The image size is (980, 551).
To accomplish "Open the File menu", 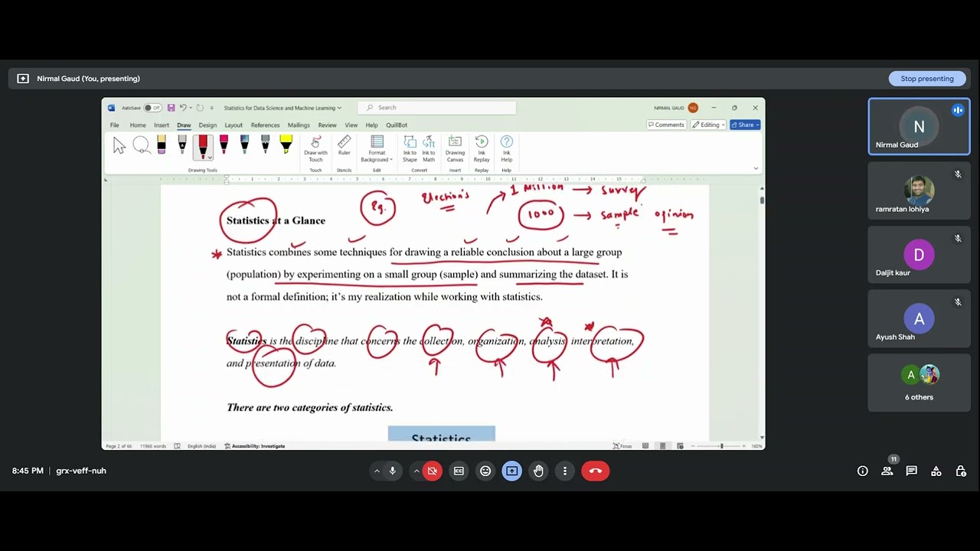I will pos(114,125).
